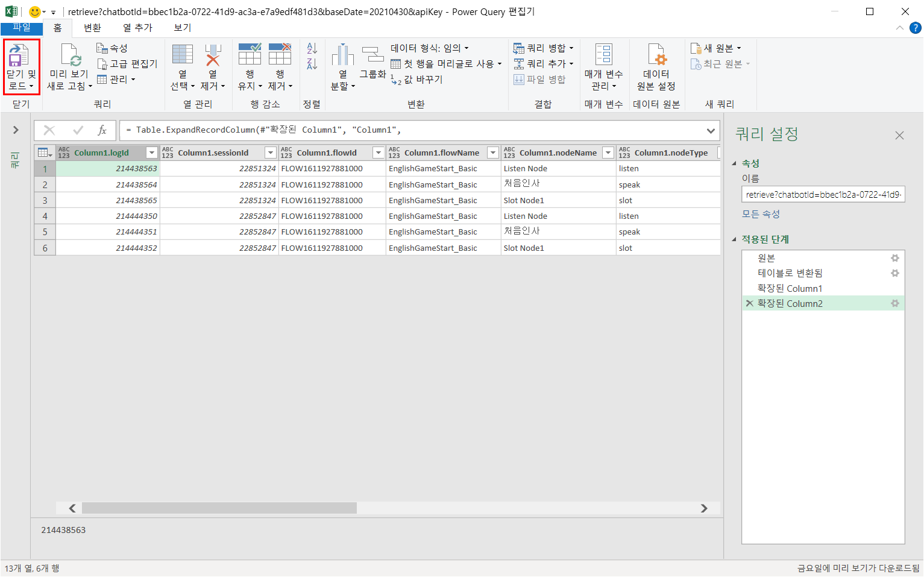Screen dimensions: 924x577
Task: Open settings gear for 테이블로 변환됨 step
Action: (x=895, y=273)
